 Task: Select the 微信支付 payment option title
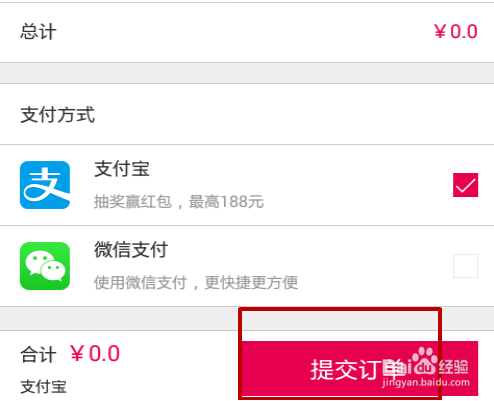[x=131, y=250]
